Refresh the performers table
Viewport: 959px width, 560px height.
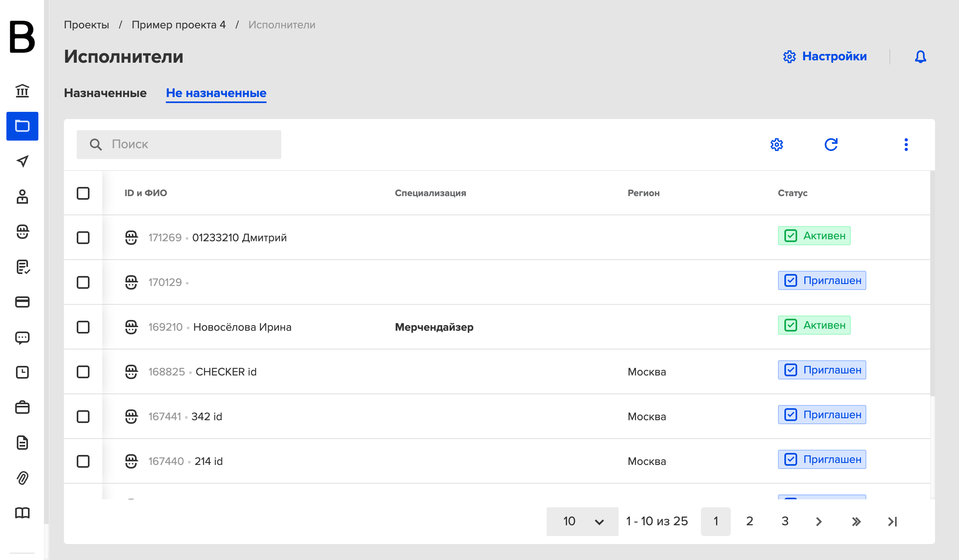click(831, 144)
